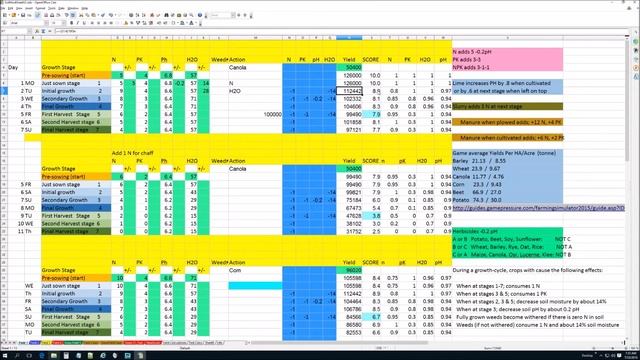Apply the Background Color swatch
Image resolution: width=640 pixels, height=360 pixels.
click(x=182, y=23)
